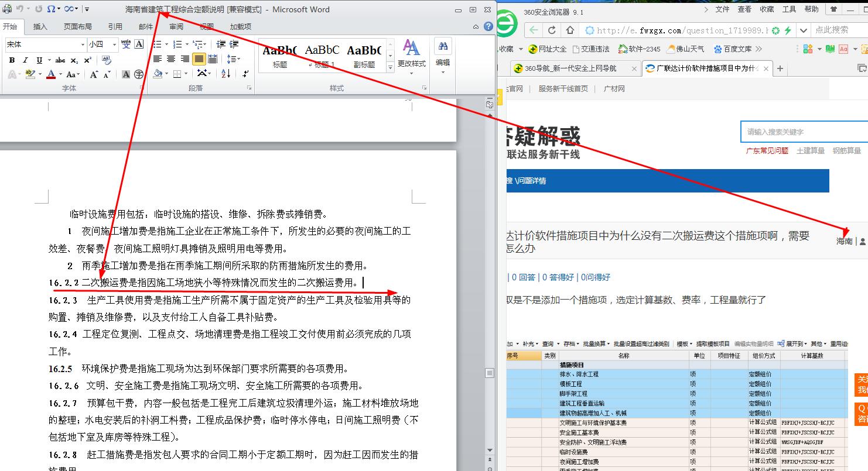Decrease paragraph indent in Word
The image size is (868, 471).
221,44
